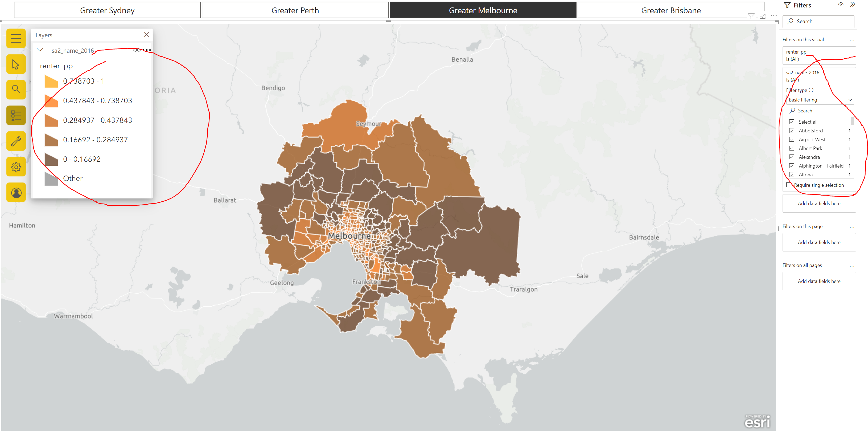Collapse the sa2_name_2016 layer entry

tap(40, 50)
